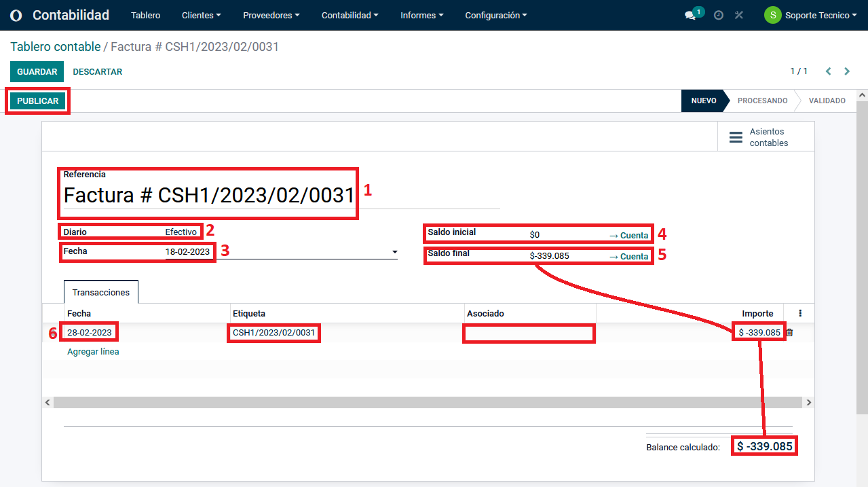Open Soporte Tecnico user menu

(x=811, y=15)
